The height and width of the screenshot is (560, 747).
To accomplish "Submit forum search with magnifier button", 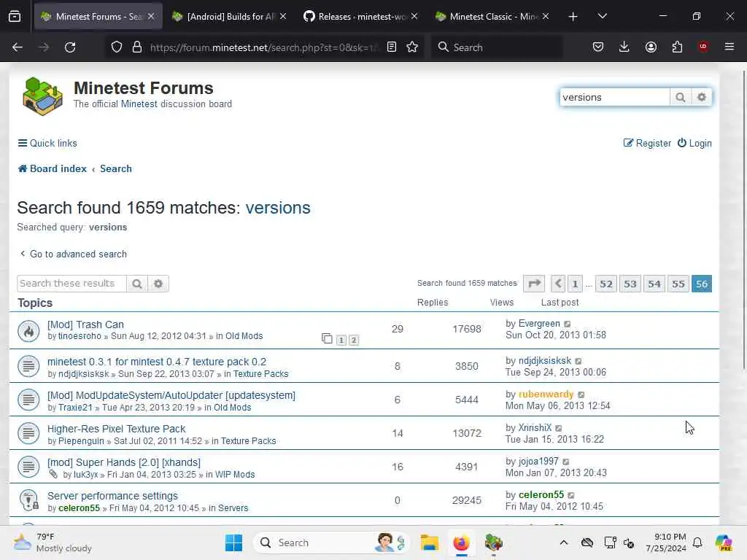I will 681,97.
